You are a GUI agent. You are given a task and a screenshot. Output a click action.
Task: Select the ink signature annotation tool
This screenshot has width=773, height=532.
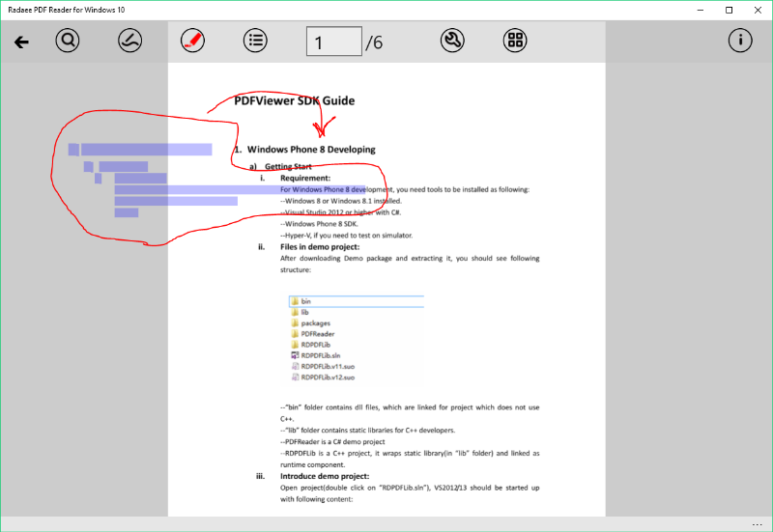tap(130, 41)
